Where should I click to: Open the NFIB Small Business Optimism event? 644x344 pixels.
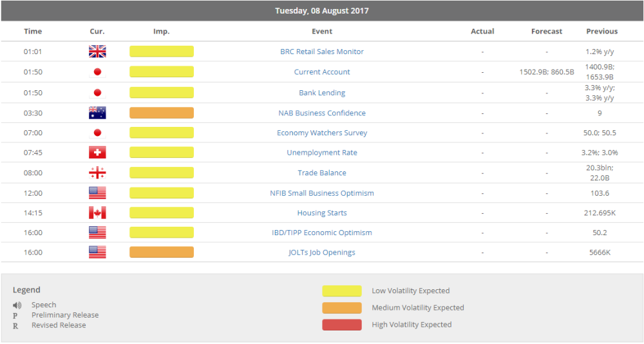tap(322, 193)
